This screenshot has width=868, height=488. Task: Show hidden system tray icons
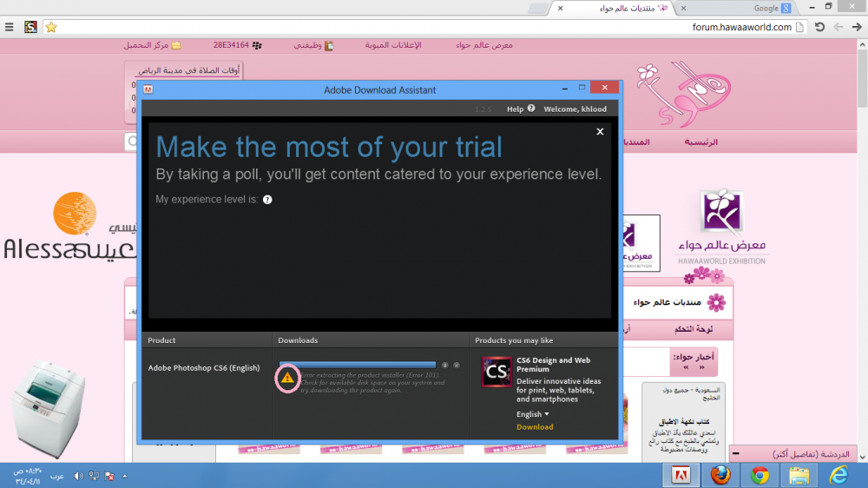124,476
